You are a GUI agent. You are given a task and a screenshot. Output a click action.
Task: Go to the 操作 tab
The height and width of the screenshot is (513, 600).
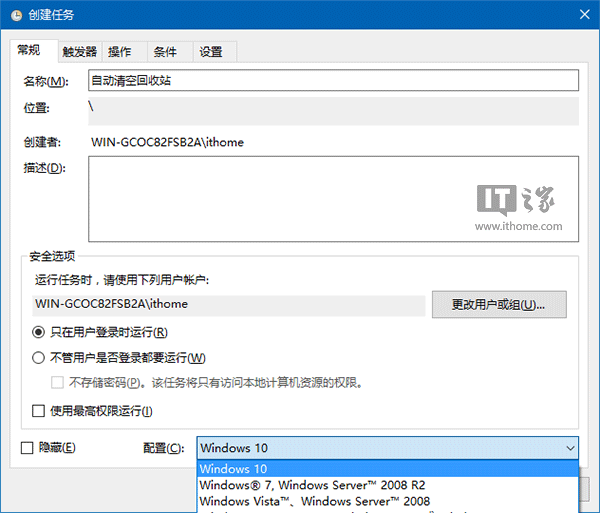coord(120,52)
